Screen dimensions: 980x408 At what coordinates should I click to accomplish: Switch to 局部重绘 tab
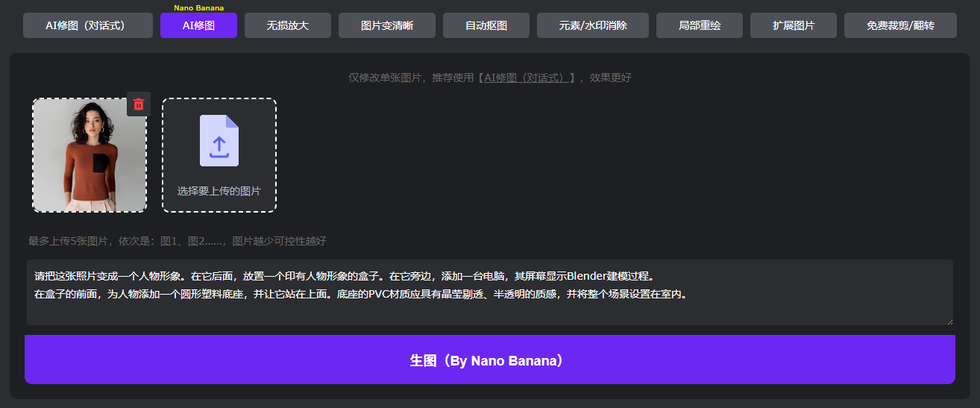click(x=700, y=25)
